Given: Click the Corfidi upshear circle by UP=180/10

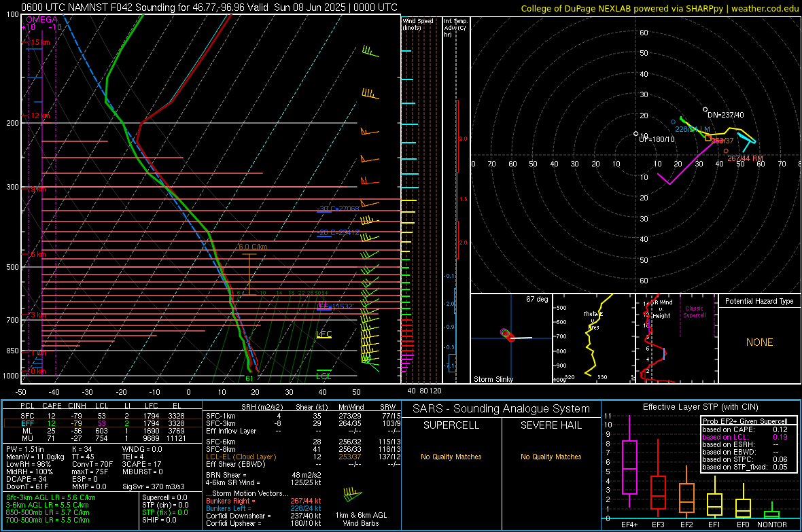Looking at the screenshot, I should coord(635,134).
